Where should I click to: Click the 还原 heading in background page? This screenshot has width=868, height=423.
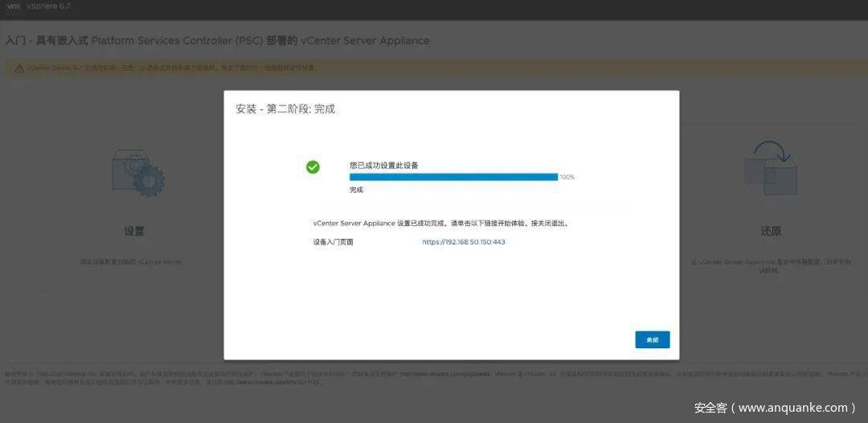pyautogui.click(x=771, y=231)
